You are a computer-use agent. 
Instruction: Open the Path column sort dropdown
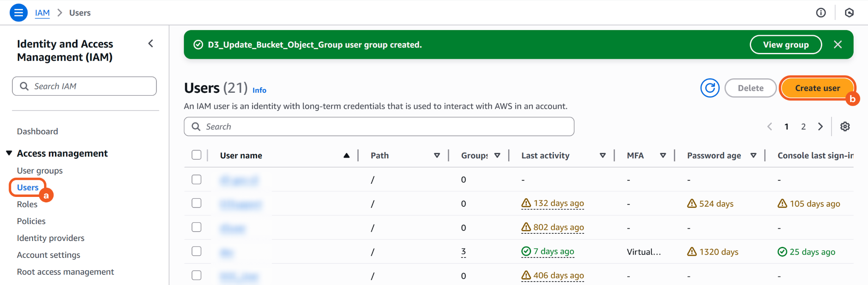point(437,155)
